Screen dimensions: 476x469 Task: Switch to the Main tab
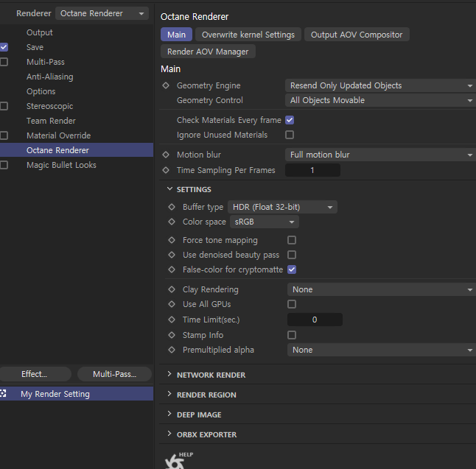coord(176,35)
